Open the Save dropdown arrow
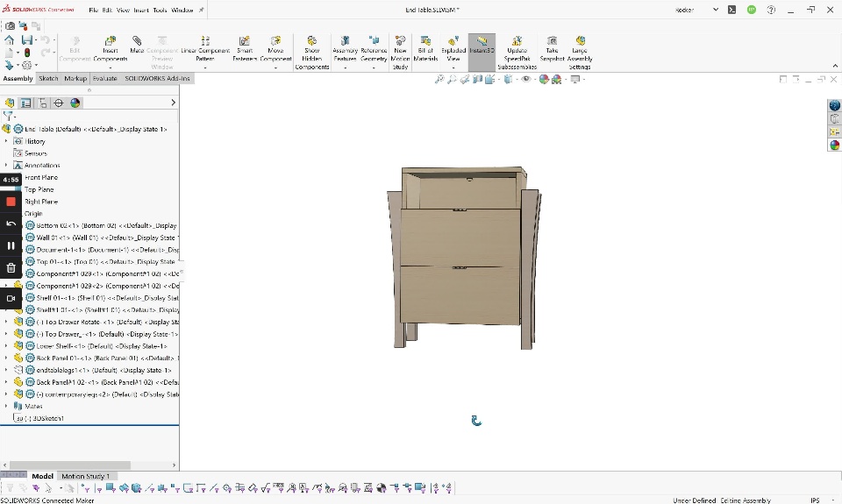 (36, 40)
